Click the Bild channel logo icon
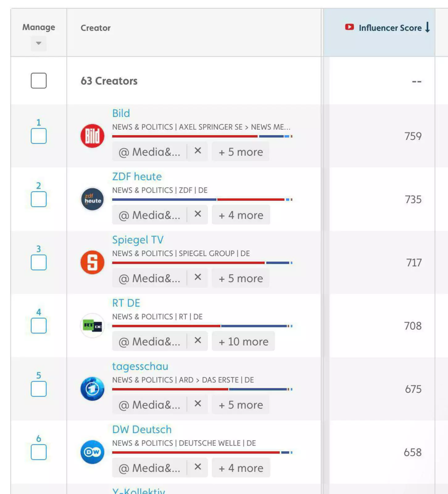This screenshot has height=494, width=448. pos(92,136)
